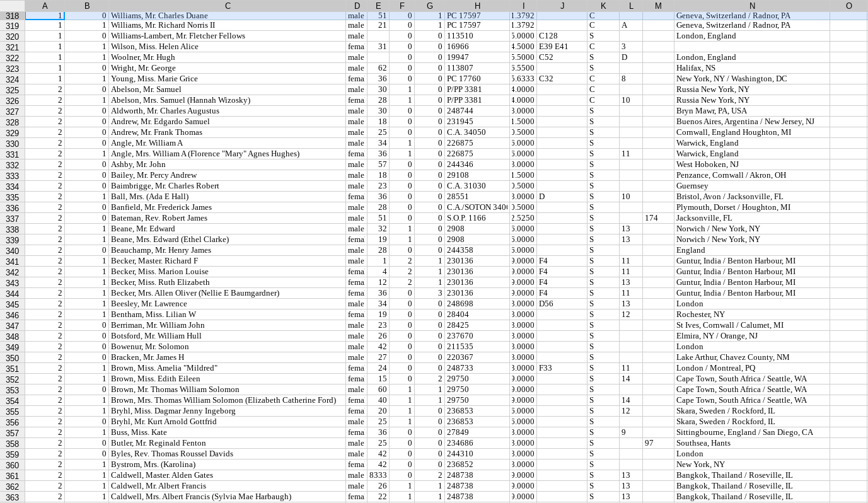The width and height of the screenshot is (868, 503).
Task: Click cell 'Wilson, Miss. Helen Alice'
Action: click(228, 47)
